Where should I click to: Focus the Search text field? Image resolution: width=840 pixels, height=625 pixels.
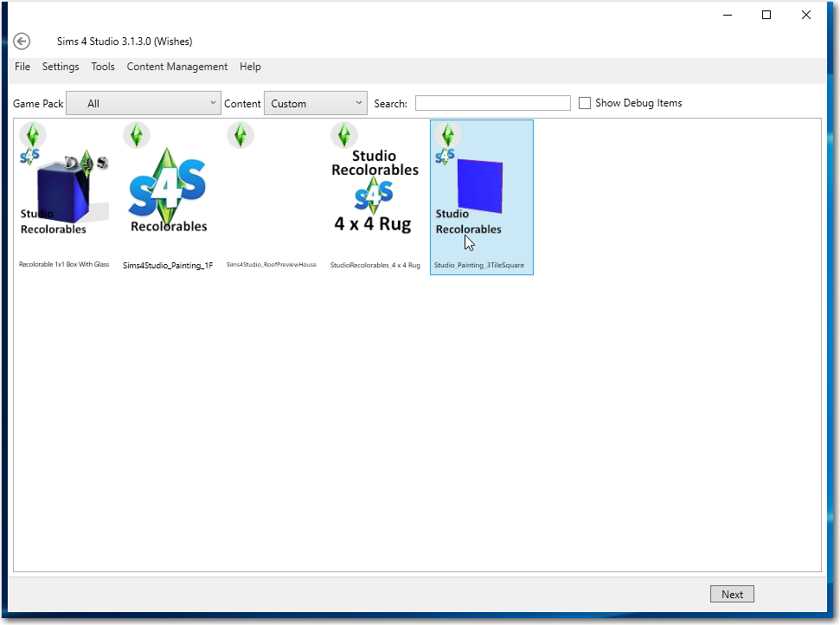[x=493, y=103]
